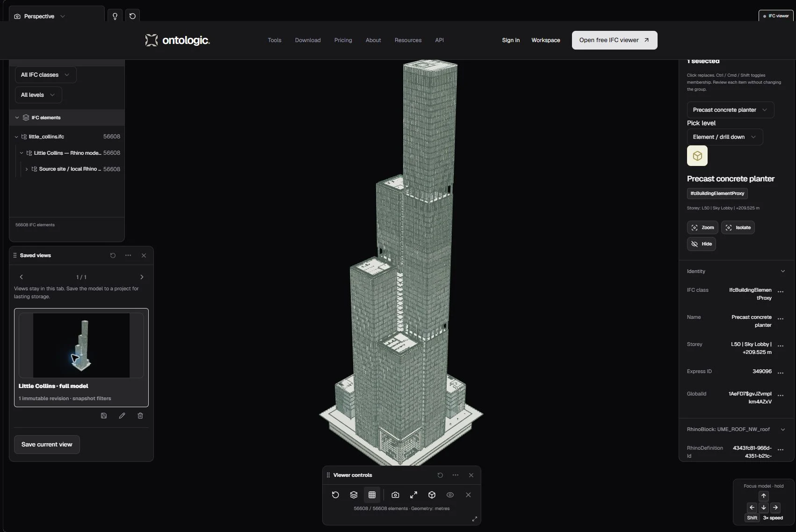Image resolution: width=796 pixels, height=532 pixels.
Task: Open the layers tool in Viewer controls
Action: coord(354,495)
